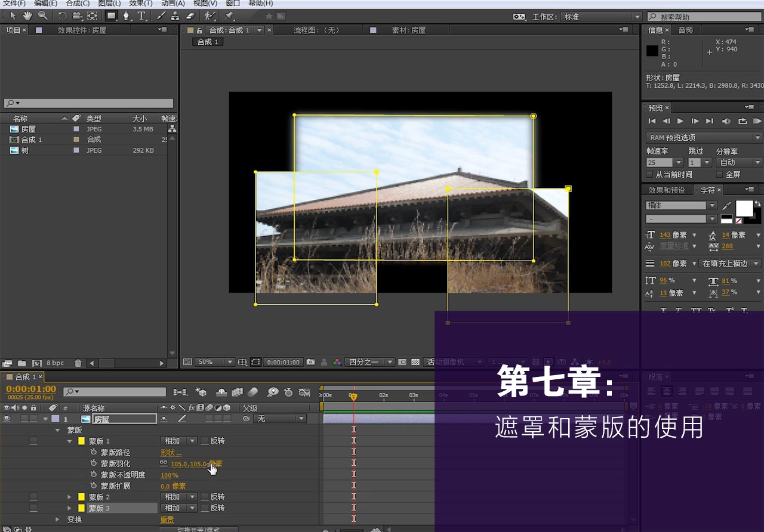
Task: Open the 蒙版 1 mode dropdown 相加
Action: pos(178,441)
